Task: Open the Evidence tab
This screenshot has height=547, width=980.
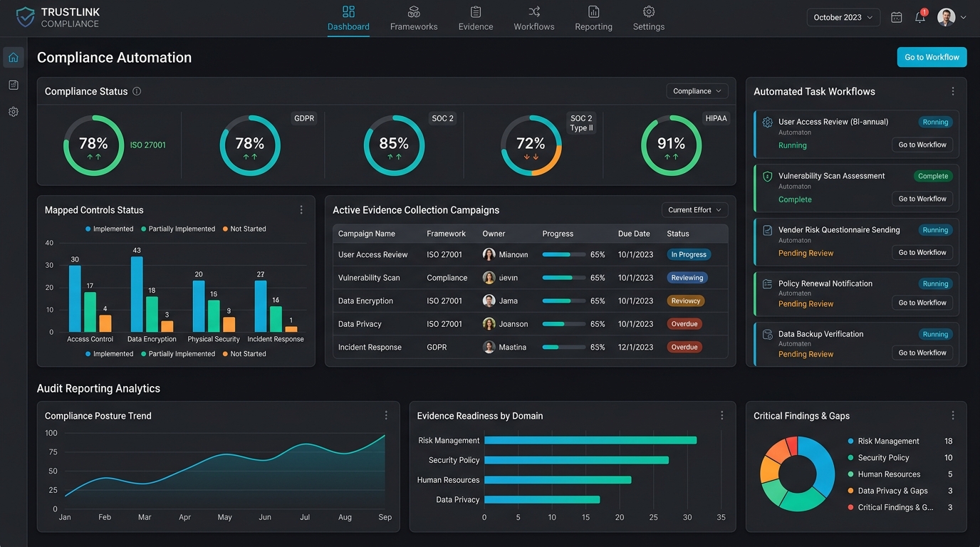Action: click(476, 19)
